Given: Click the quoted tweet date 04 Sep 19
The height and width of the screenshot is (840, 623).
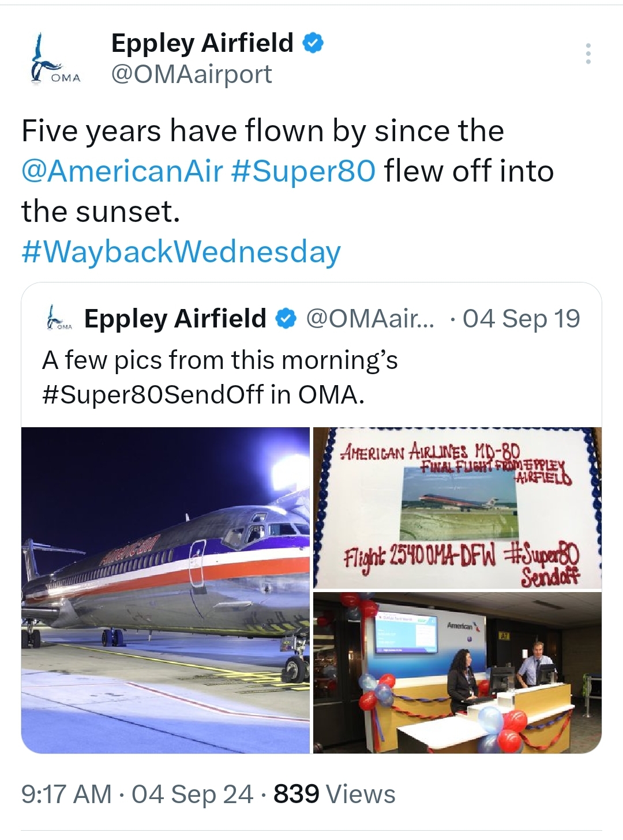Looking at the screenshot, I should click(x=521, y=319).
